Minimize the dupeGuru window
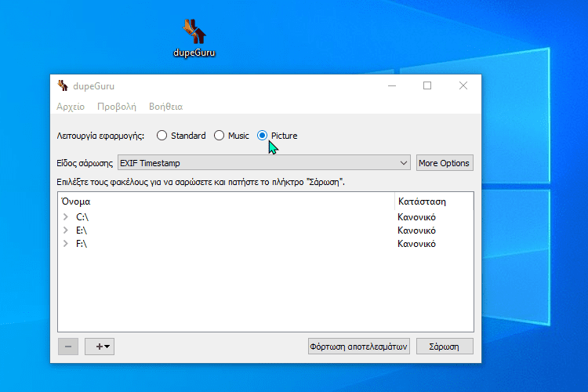Screen dimensions: 588x392 point(392,86)
